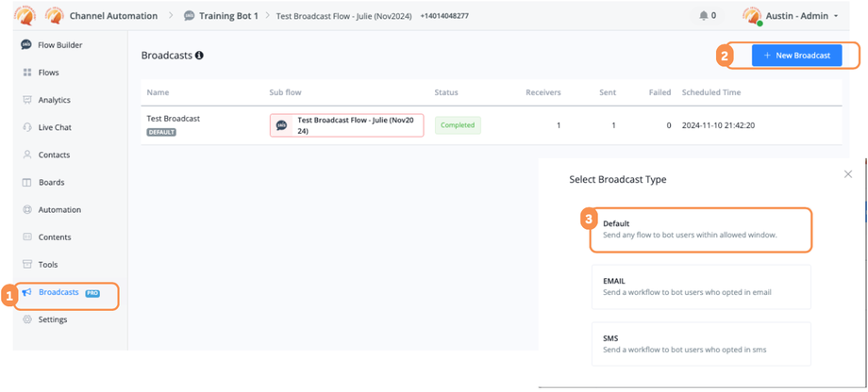
Task: Choose the SMS broadcast type
Action: click(700, 344)
